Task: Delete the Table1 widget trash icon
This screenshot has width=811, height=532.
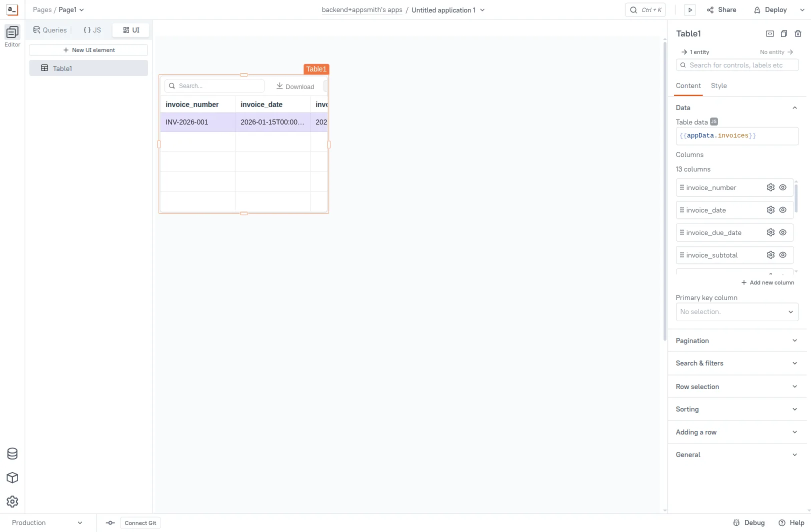Action: point(798,33)
